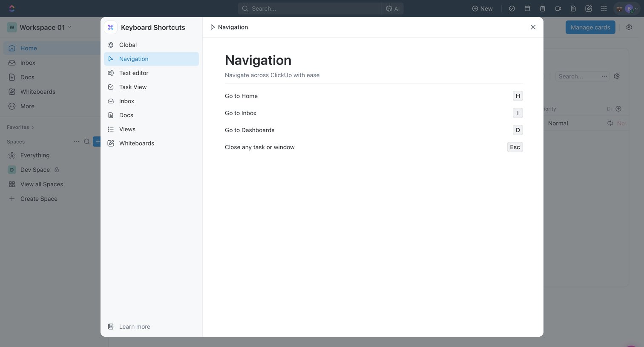Open the whiteboard pencil icon in top bar
The height and width of the screenshot is (347, 644).
click(x=589, y=9)
